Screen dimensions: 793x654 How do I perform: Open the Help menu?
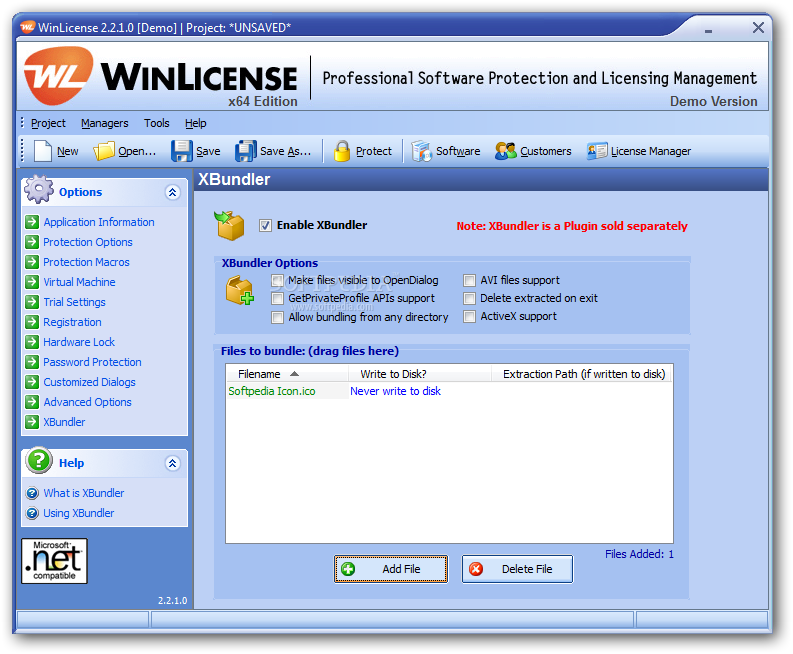(196, 123)
